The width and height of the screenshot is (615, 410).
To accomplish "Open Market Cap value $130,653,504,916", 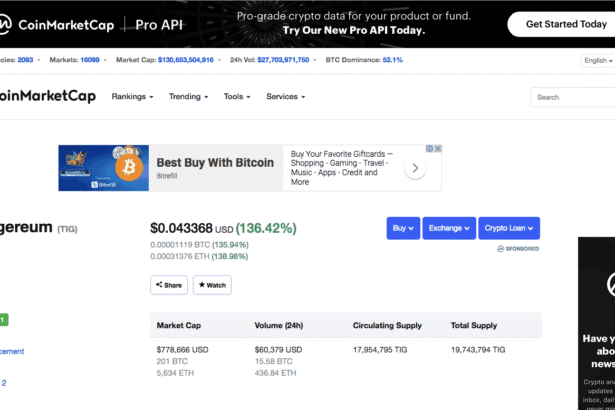I will (x=186, y=60).
